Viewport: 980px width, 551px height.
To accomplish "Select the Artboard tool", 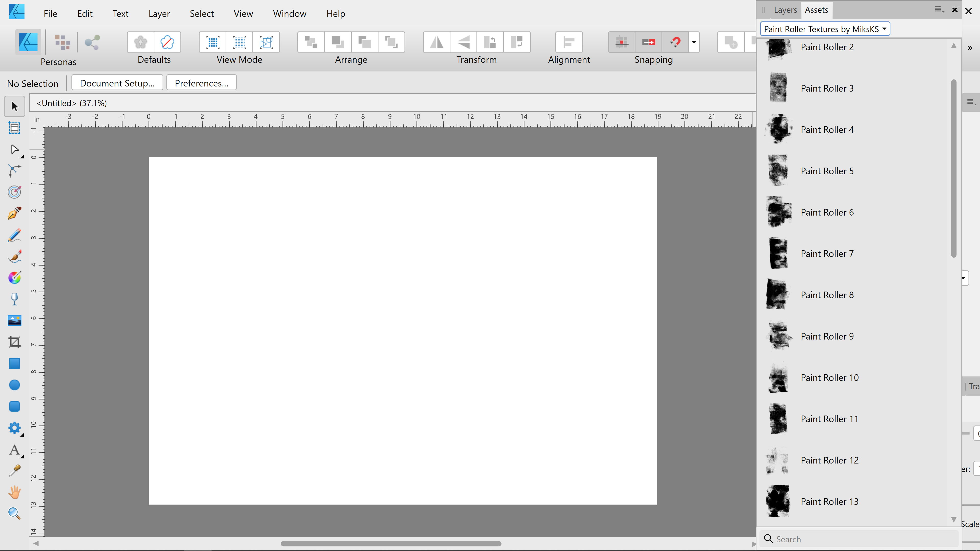I will coord(15,128).
